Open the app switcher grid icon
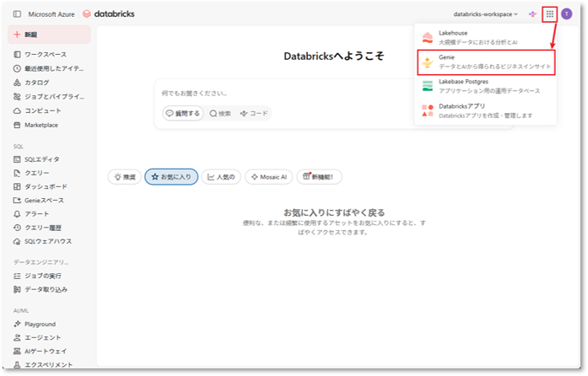Screen dimensions: 588x376 (x=550, y=14)
